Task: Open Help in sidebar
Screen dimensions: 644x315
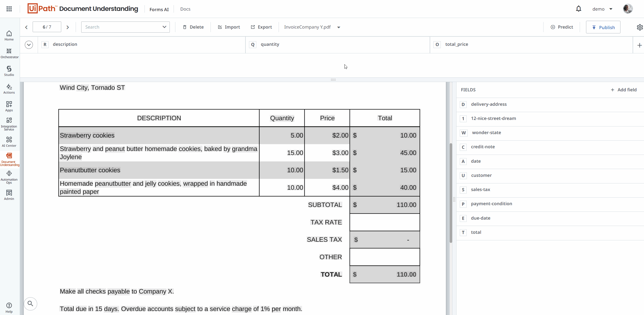Action: 9,308
